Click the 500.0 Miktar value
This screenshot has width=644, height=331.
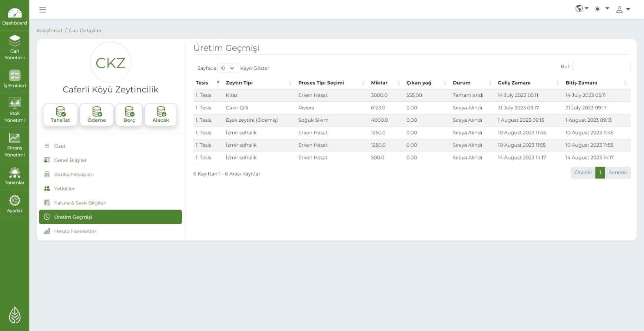click(x=378, y=158)
